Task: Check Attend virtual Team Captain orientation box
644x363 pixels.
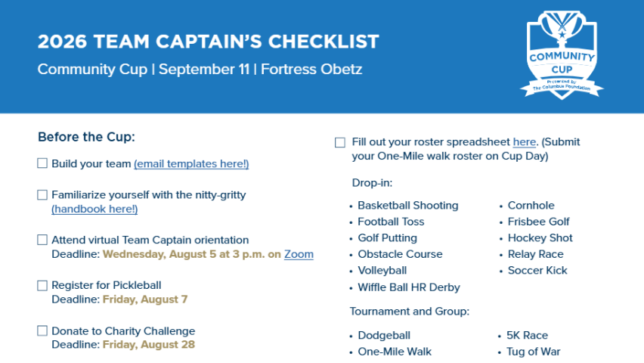Action: point(42,240)
